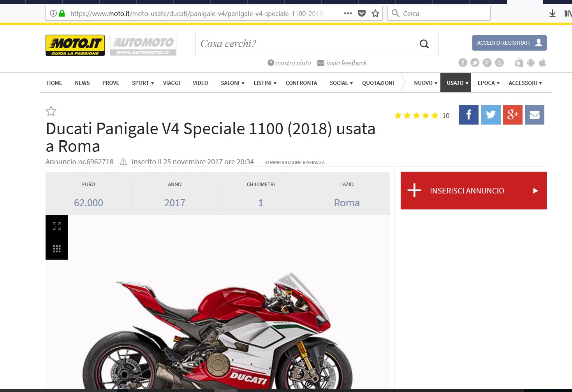Click the Annuncio nr.6962718 text

point(79,162)
